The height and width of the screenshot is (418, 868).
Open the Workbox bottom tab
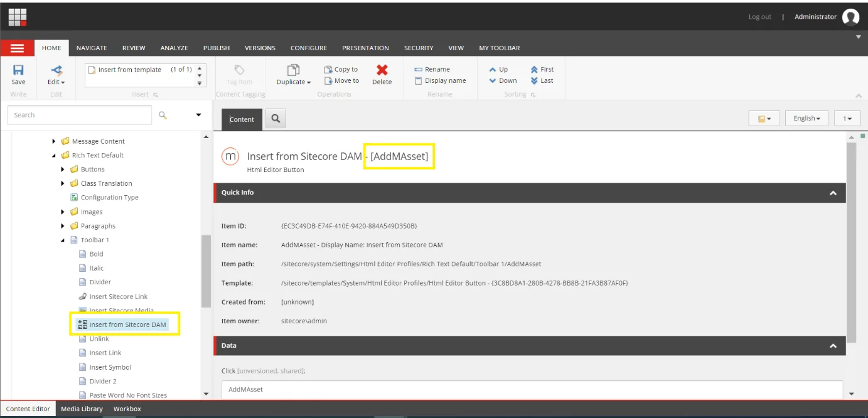[127, 409]
